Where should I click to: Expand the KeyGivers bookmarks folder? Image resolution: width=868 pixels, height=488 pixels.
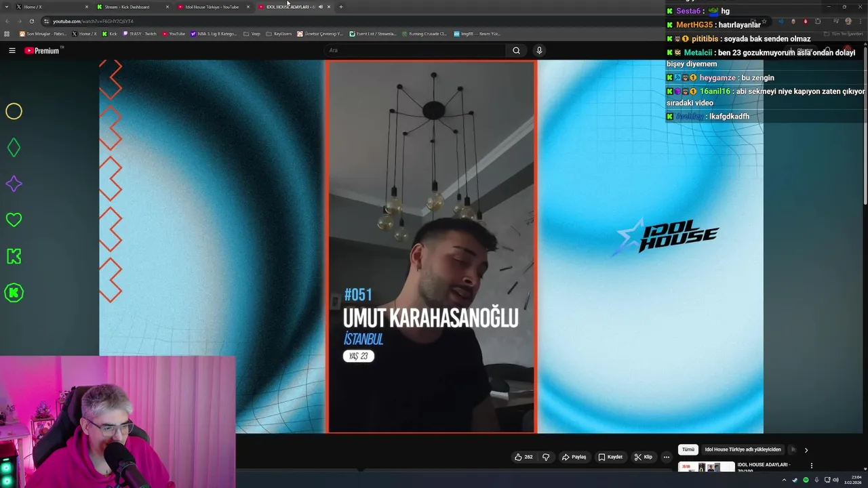(279, 34)
